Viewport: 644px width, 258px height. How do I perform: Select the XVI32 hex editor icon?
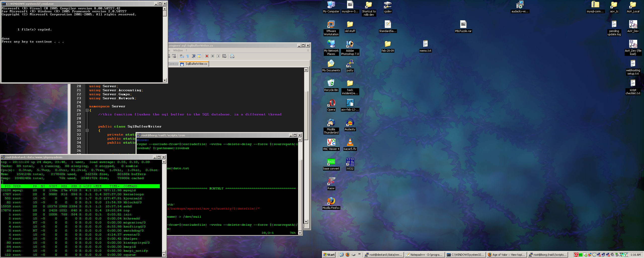click(350, 164)
